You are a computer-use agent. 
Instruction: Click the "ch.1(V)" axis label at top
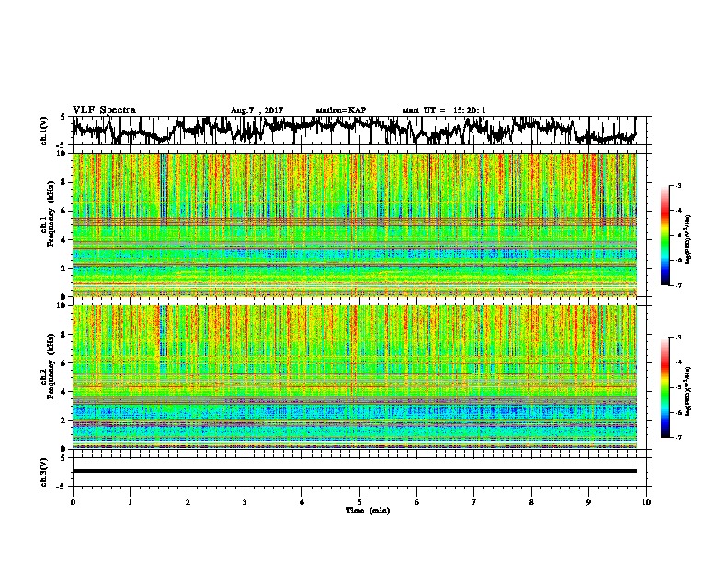point(44,131)
